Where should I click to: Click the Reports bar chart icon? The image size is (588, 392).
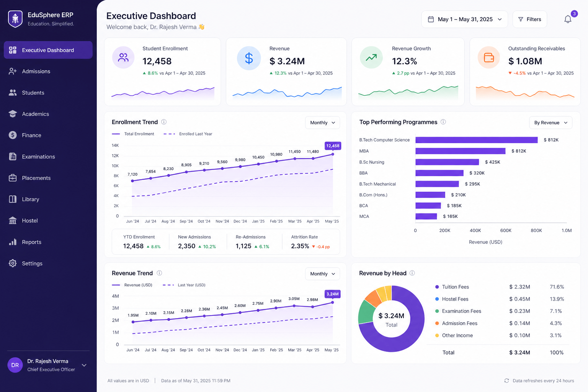[x=13, y=242]
